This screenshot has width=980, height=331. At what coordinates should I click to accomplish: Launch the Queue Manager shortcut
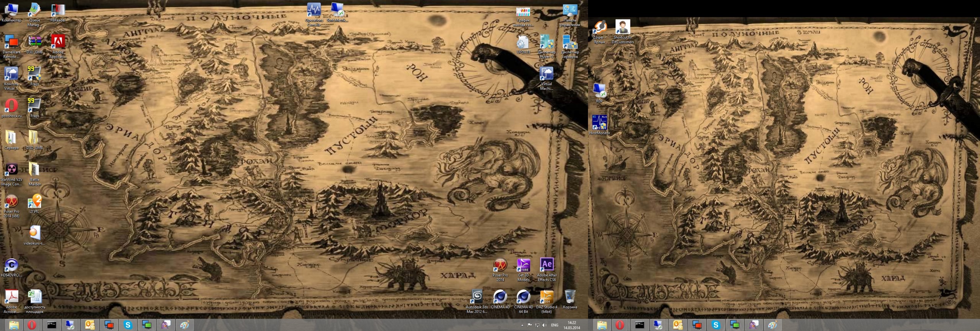34,15
